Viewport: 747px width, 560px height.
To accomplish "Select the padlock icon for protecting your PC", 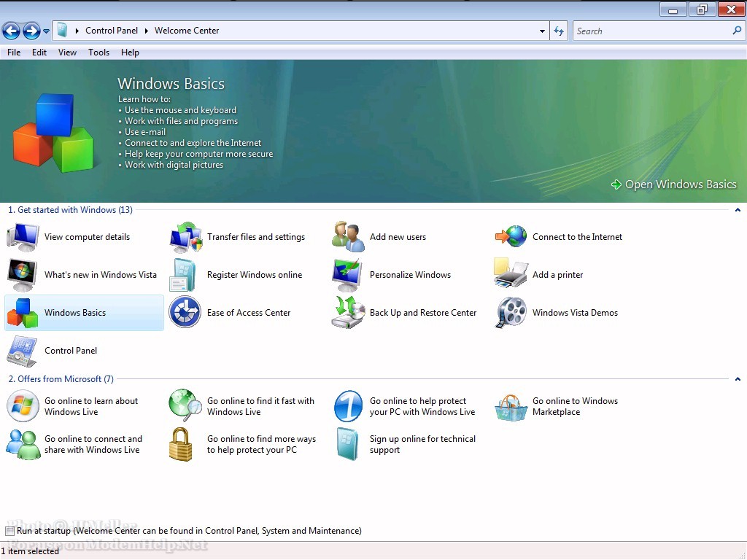I will click(x=181, y=444).
